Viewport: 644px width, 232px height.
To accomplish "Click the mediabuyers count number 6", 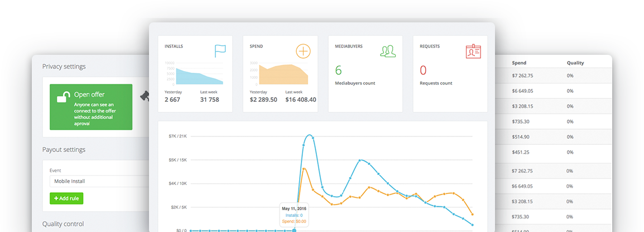I will pyautogui.click(x=338, y=70).
